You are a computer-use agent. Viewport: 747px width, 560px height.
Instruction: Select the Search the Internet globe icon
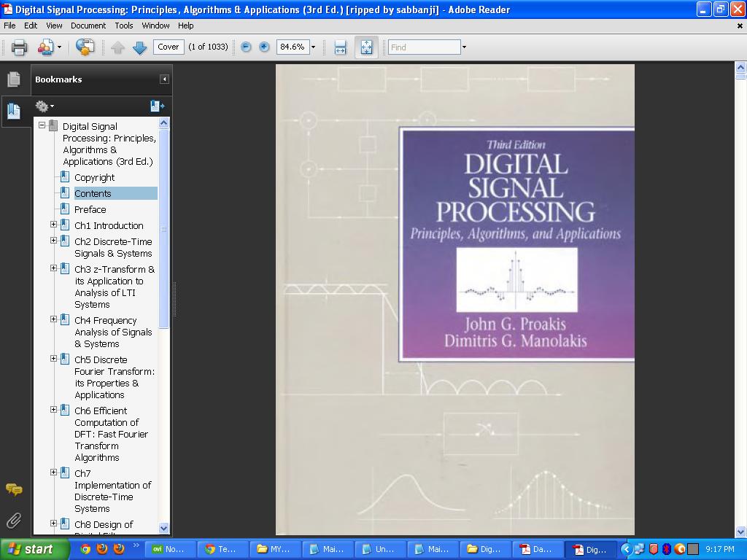[x=85, y=46]
